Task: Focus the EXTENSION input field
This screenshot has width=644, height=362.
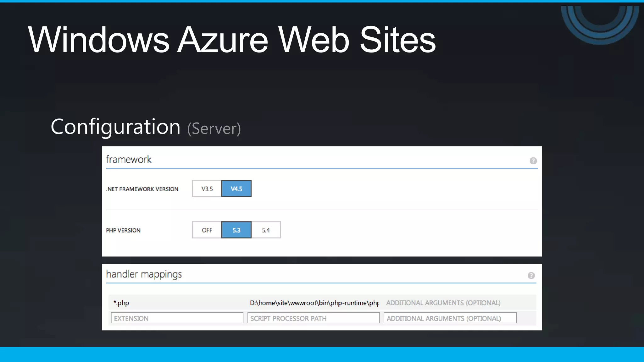Action: [x=177, y=318]
